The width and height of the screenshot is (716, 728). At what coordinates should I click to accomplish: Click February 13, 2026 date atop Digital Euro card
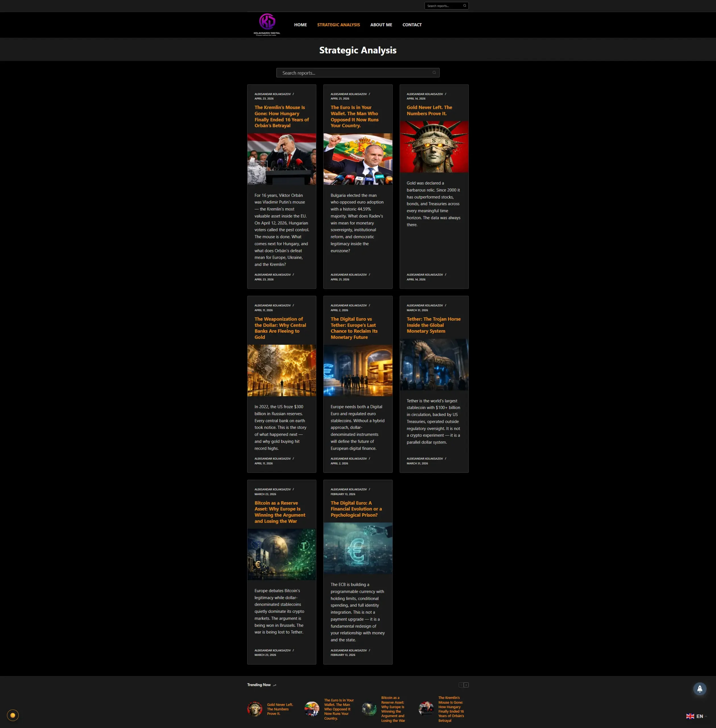(x=342, y=494)
